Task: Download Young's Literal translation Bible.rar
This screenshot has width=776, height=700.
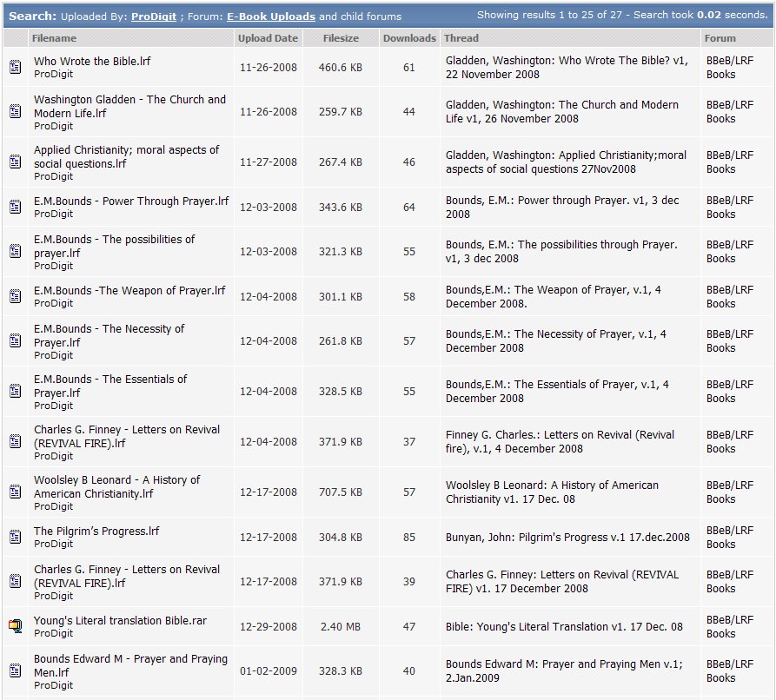Action: (120, 620)
